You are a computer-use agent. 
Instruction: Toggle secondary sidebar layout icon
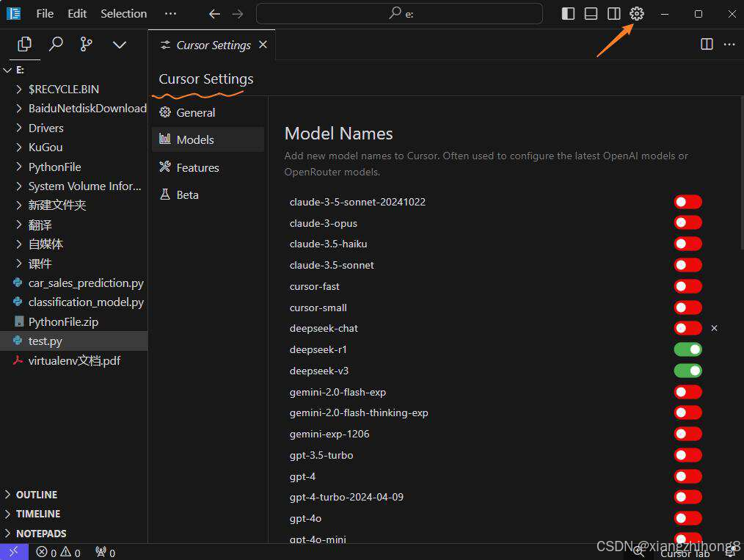(614, 14)
